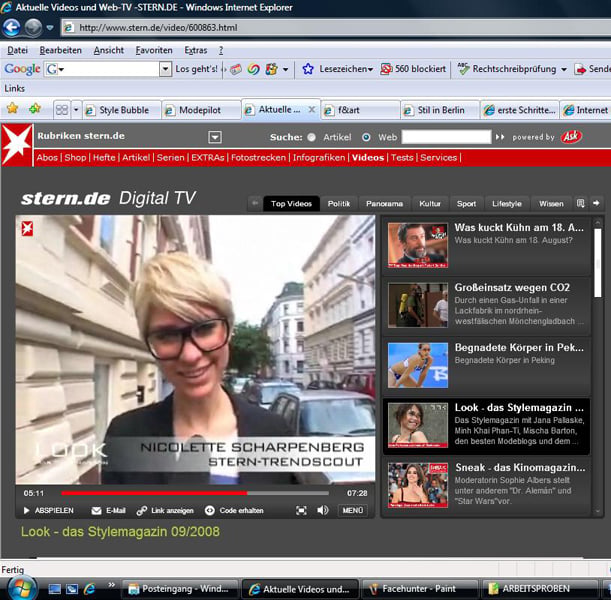Click the stern star logo
This screenshot has width=611, height=600.
click(17, 145)
